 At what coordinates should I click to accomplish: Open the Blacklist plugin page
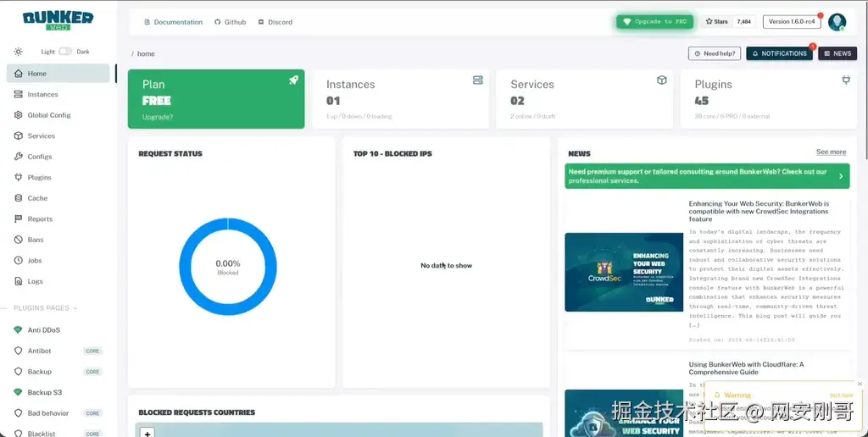coord(58,433)
